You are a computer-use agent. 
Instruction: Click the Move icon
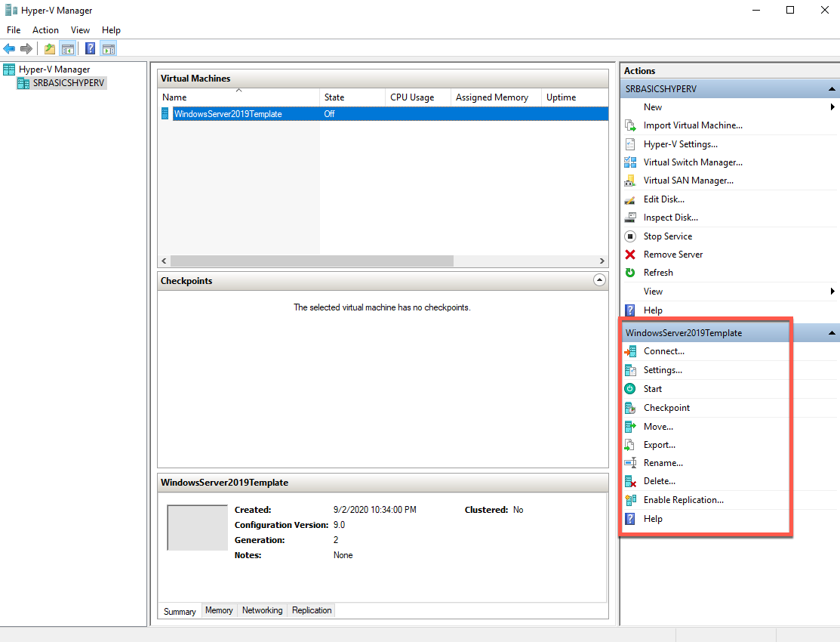630,427
